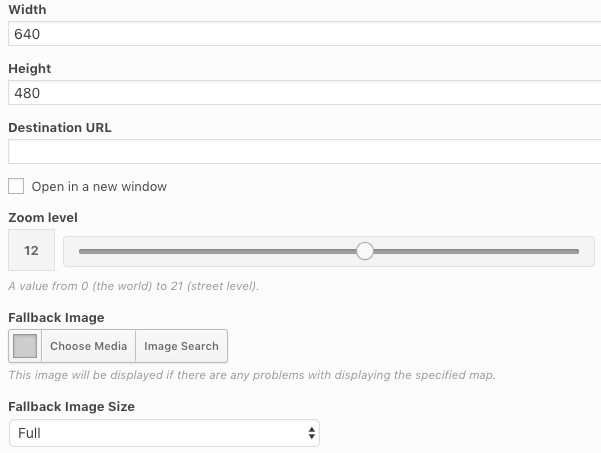The width and height of the screenshot is (601, 453).
Task: Click the Image Search button
Action: click(181, 346)
